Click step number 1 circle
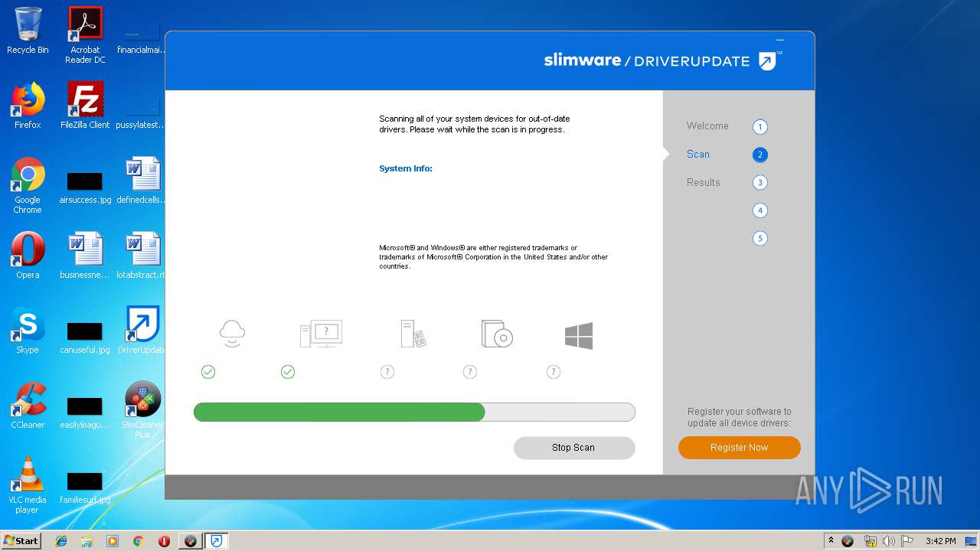The height and width of the screenshot is (551, 980). pyautogui.click(x=760, y=127)
